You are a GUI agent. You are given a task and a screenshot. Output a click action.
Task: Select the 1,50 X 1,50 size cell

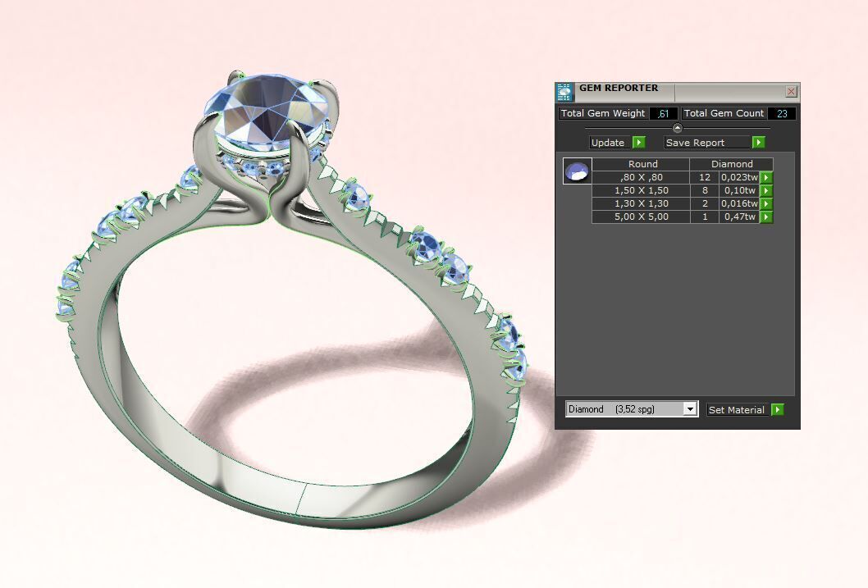[x=641, y=191]
